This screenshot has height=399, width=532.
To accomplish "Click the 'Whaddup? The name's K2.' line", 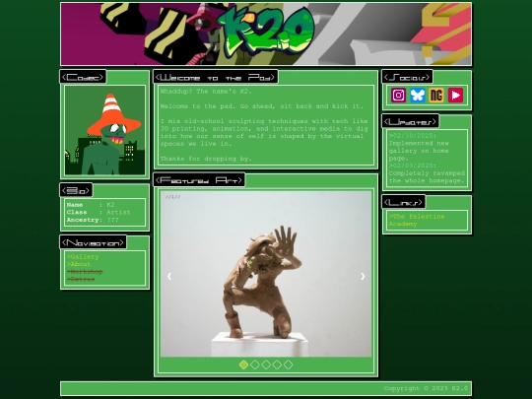I will tap(206, 92).
